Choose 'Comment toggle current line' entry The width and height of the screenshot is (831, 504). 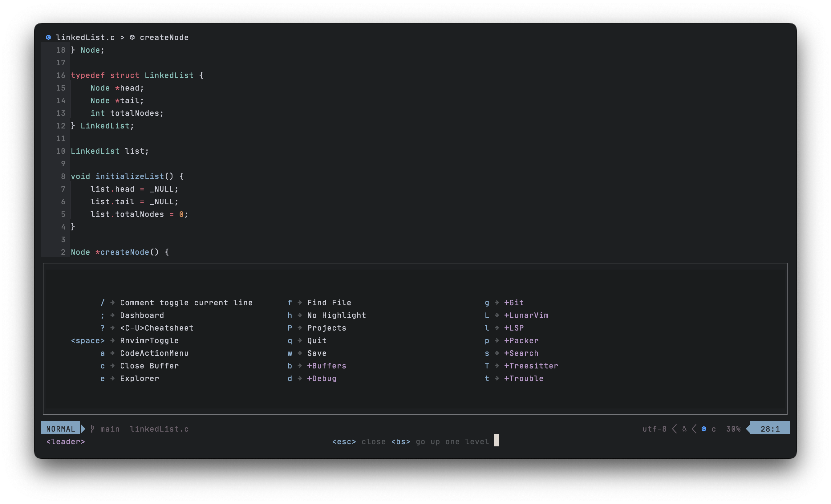coord(186,303)
